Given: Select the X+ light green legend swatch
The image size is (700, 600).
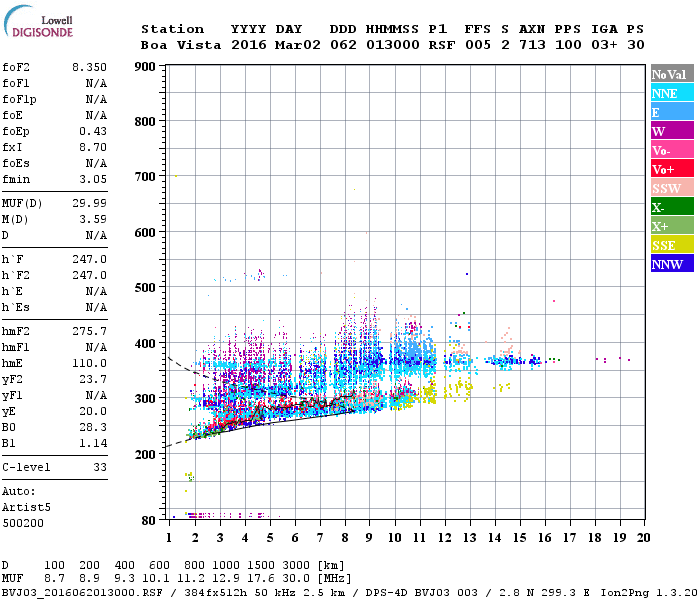Looking at the screenshot, I should coord(672,225).
